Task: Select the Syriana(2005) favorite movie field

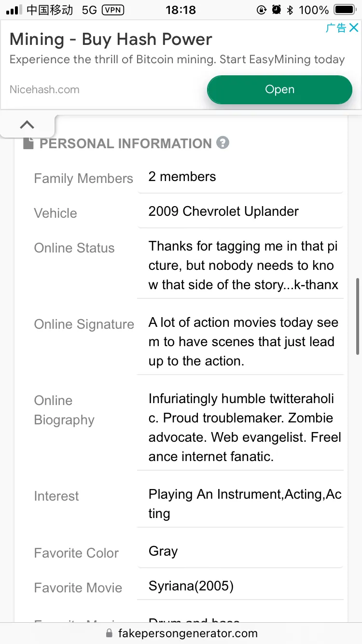Action: [x=240, y=586]
